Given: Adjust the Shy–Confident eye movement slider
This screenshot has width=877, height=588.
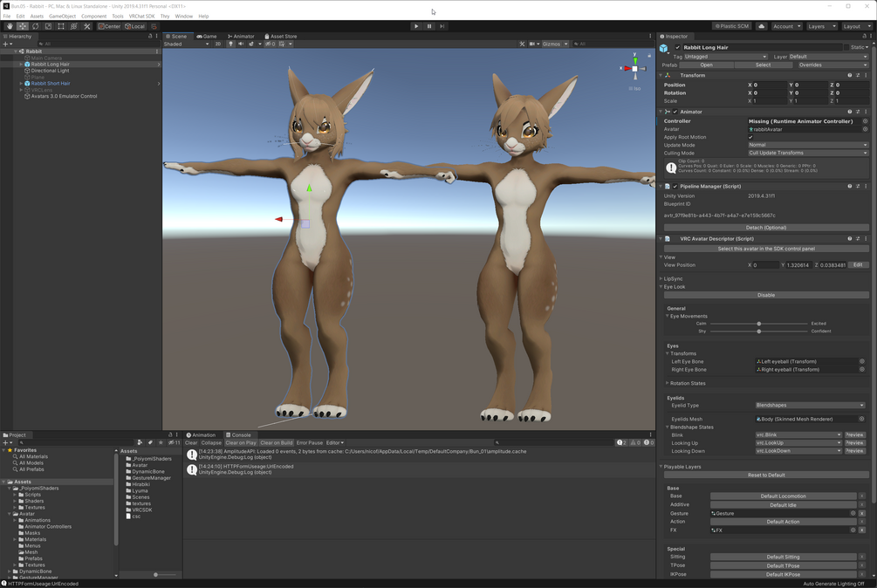Looking at the screenshot, I should pyautogui.click(x=759, y=332).
